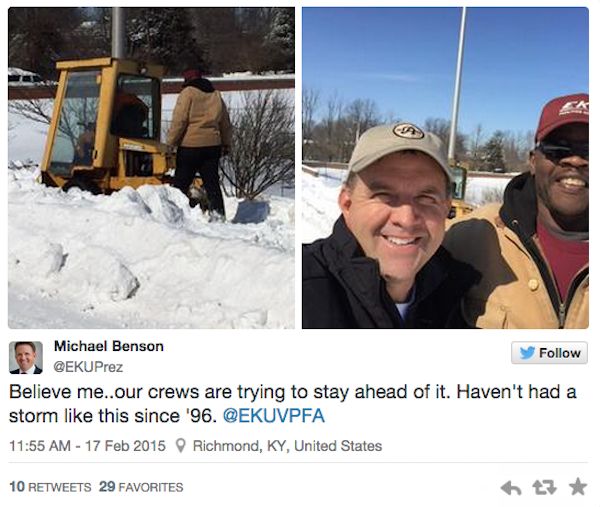
Task: Open the selfie photo on right
Action: pos(445,168)
